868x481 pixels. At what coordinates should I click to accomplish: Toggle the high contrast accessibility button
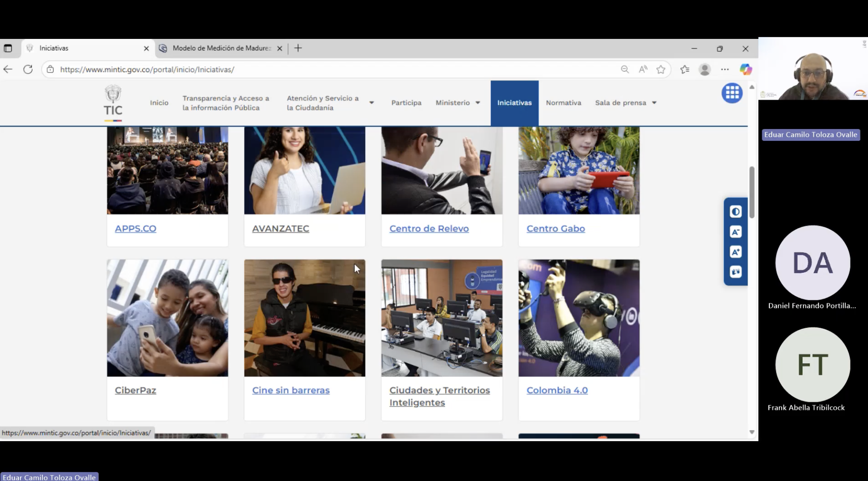coord(735,212)
